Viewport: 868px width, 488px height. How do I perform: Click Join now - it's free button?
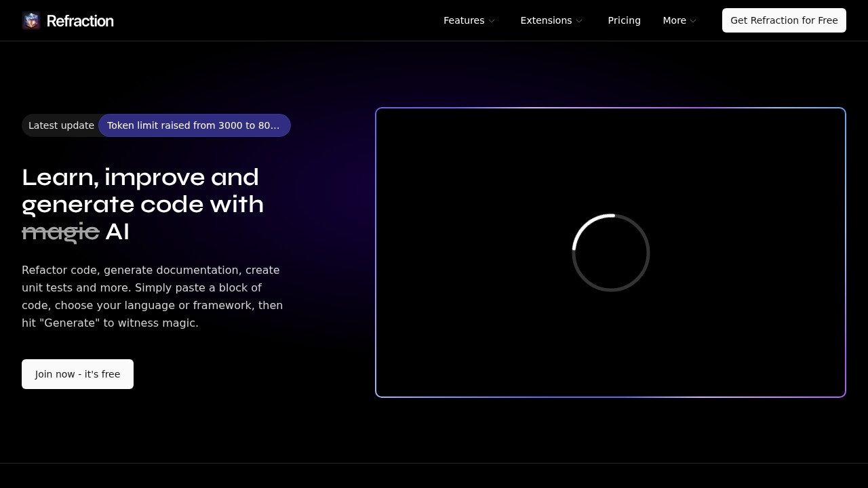[77, 374]
